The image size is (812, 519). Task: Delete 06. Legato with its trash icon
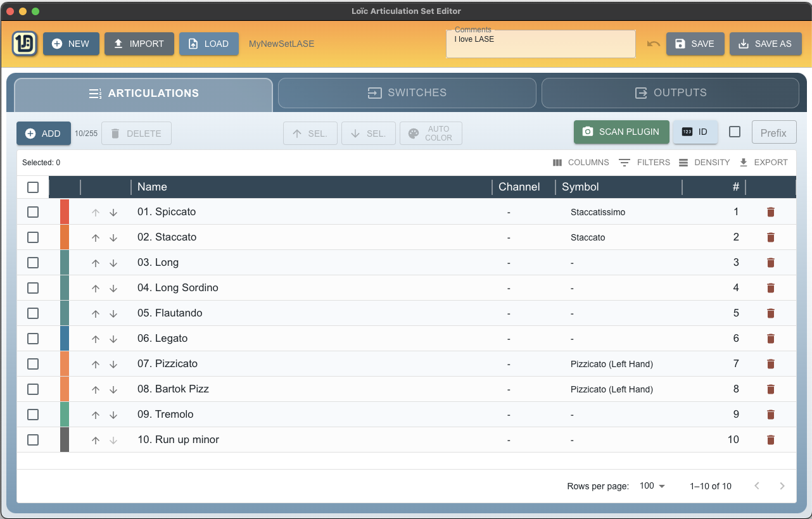(771, 339)
